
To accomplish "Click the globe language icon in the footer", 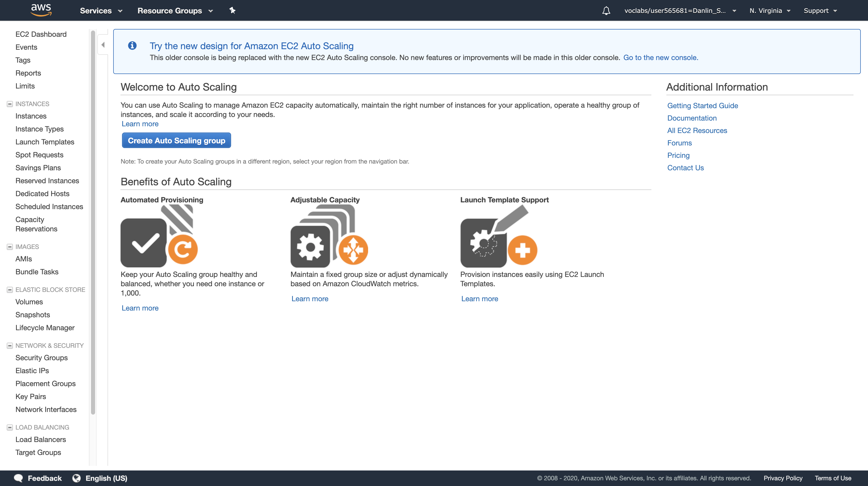I will click(x=77, y=478).
